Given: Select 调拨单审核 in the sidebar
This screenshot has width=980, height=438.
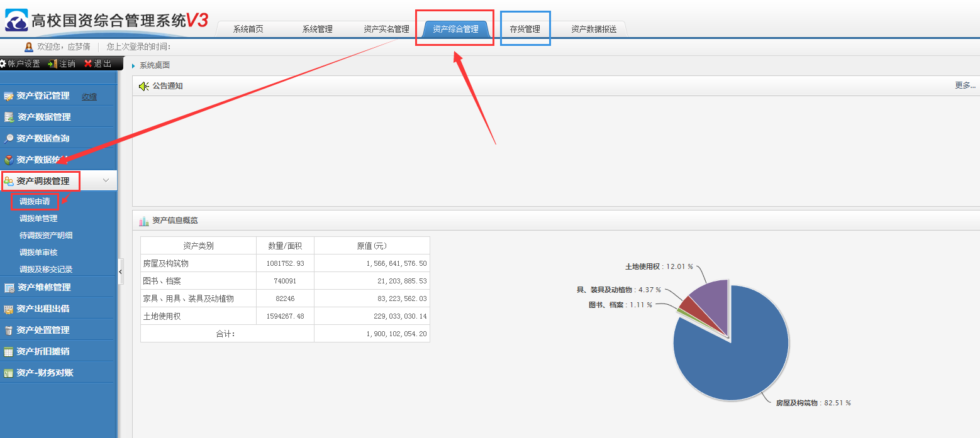Looking at the screenshot, I should click(38, 253).
